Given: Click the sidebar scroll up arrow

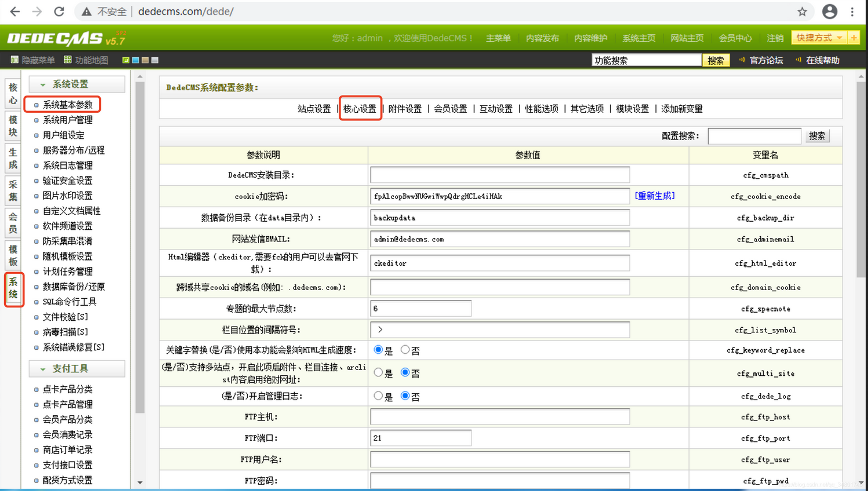Looking at the screenshot, I should [x=140, y=77].
